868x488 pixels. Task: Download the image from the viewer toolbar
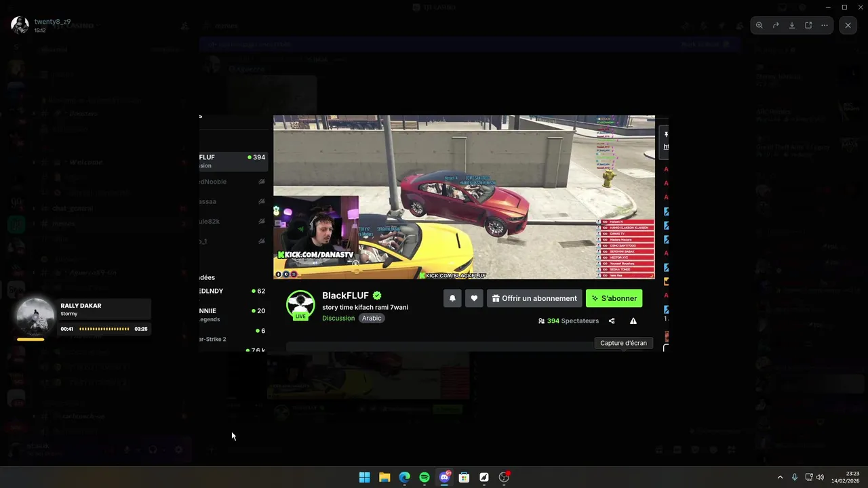tap(792, 25)
